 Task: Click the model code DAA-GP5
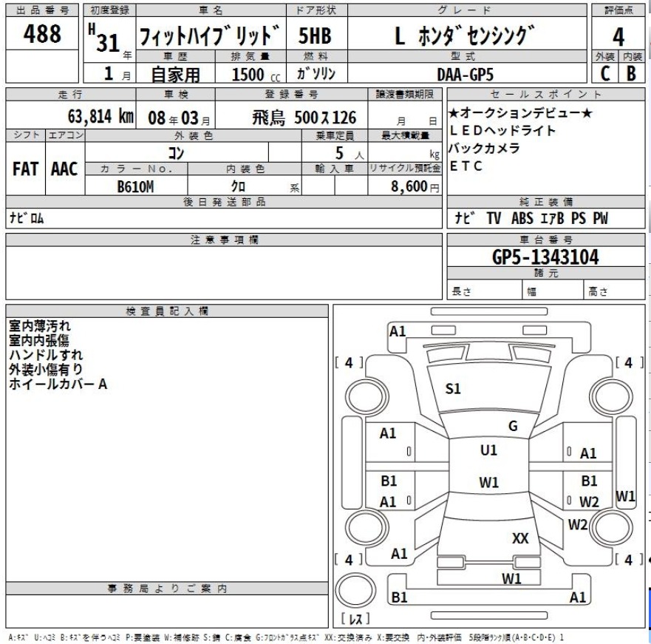(471, 74)
